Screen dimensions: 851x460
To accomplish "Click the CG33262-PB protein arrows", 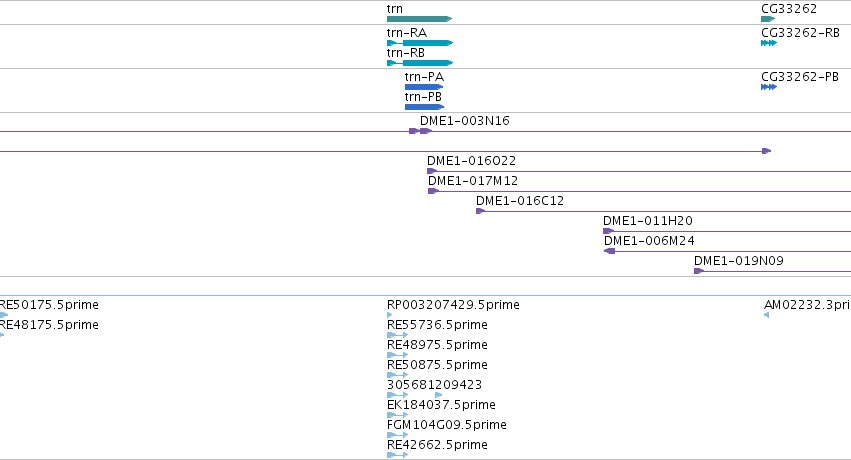I will [769, 87].
